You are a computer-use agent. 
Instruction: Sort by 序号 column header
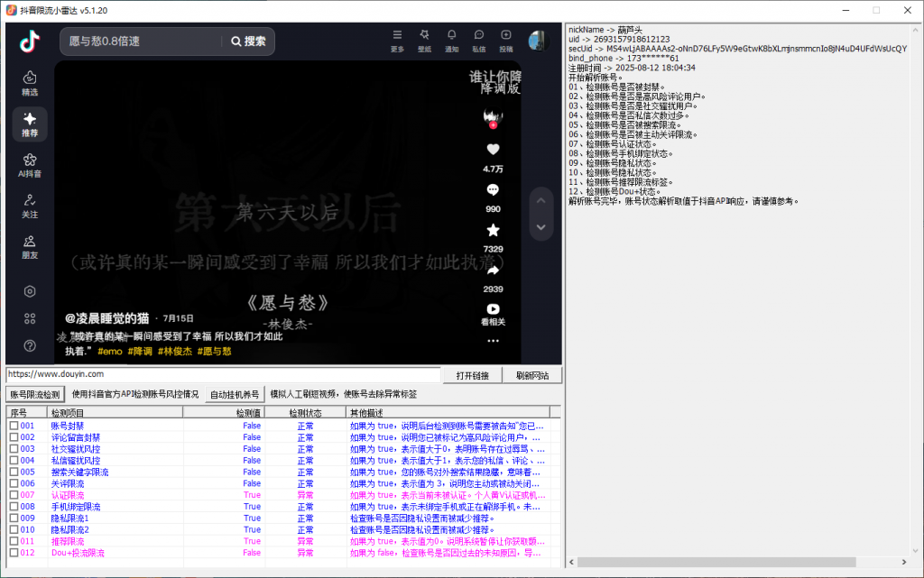click(x=26, y=413)
